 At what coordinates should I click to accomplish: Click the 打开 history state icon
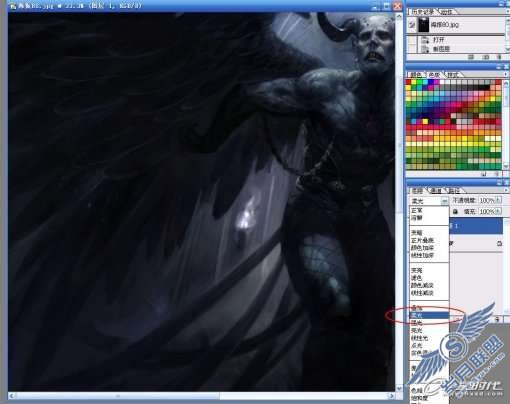425,40
